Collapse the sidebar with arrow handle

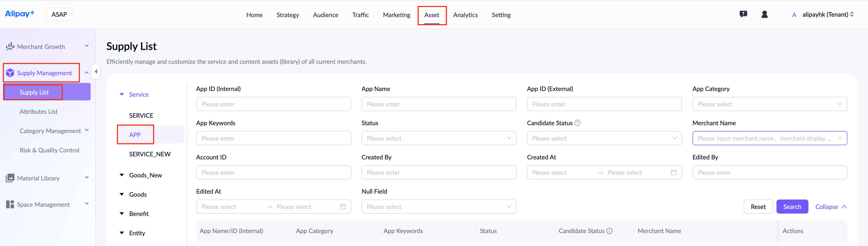[x=96, y=71]
